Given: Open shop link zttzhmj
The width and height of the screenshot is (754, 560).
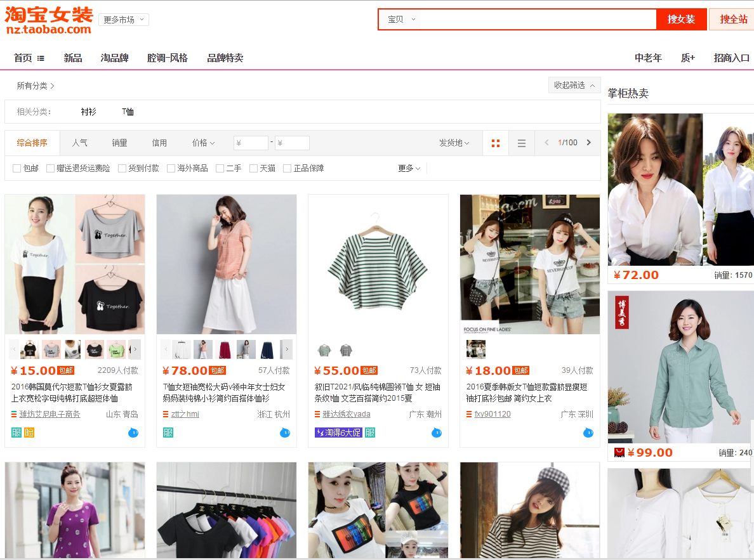Looking at the screenshot, I should (185, 414).
